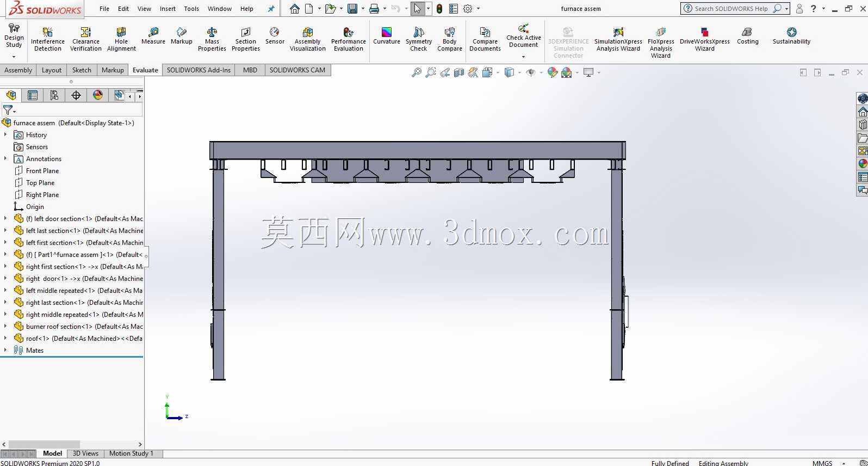Expand the History tree node
The image size is (868, 466).
coord(5,134)
